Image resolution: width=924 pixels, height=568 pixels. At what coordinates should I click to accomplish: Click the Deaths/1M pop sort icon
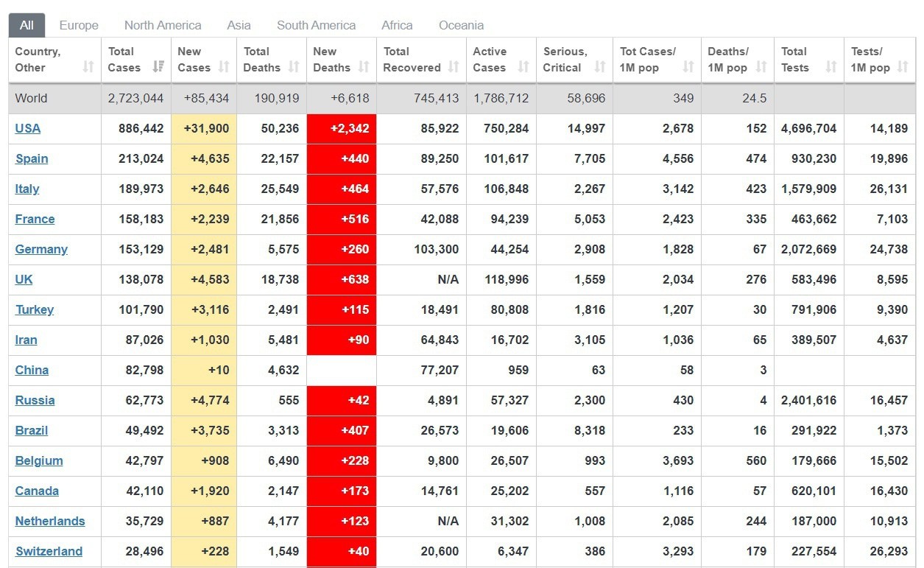[761, 67]
